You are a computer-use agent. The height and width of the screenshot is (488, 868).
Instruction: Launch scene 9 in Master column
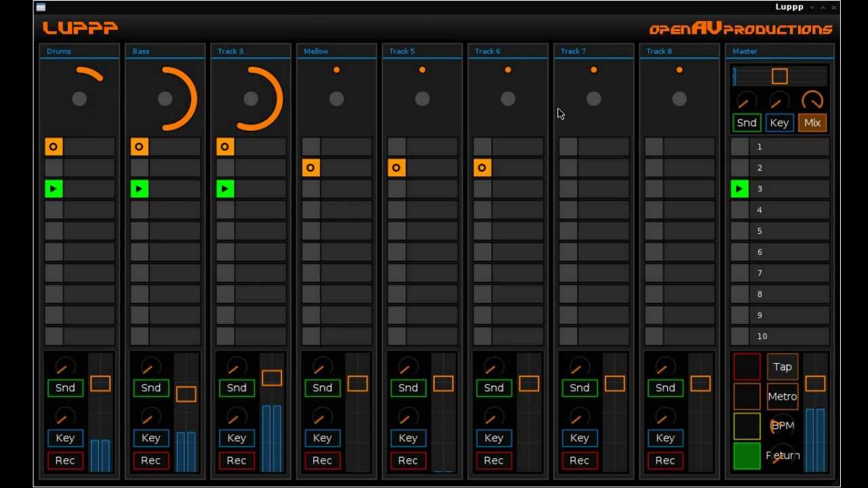[740, 315]
